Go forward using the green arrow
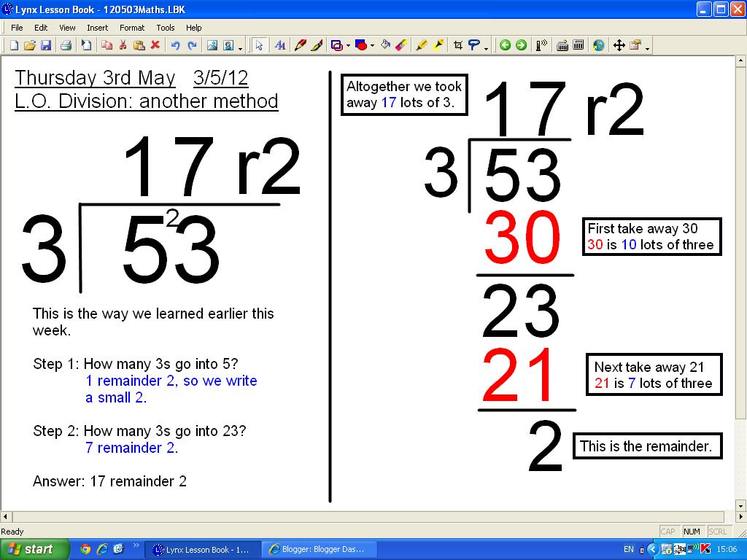Image resolution: width=747 pixels, height=560 pixels. [x=519, y=45]
